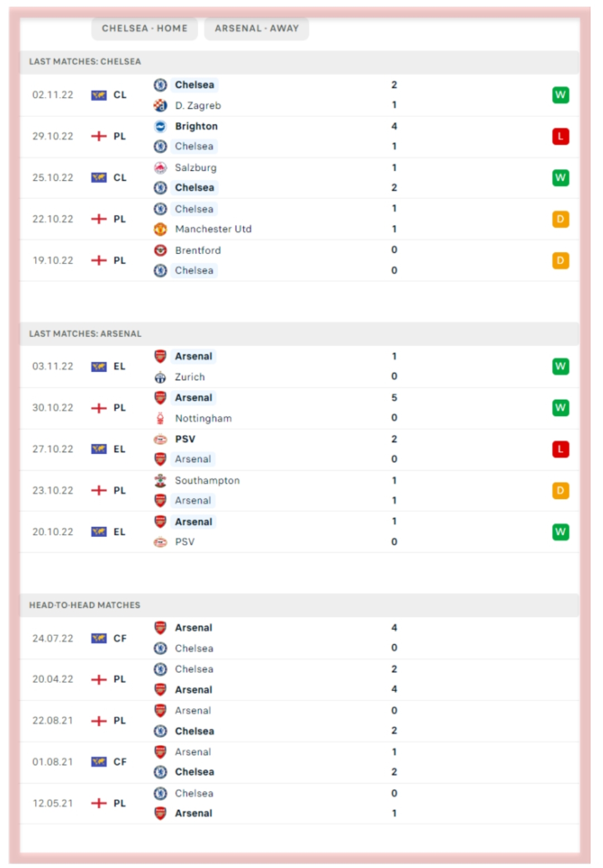Click the Manchester Utd crest icon
The image size is (603, 868).
tap(160, 229)
